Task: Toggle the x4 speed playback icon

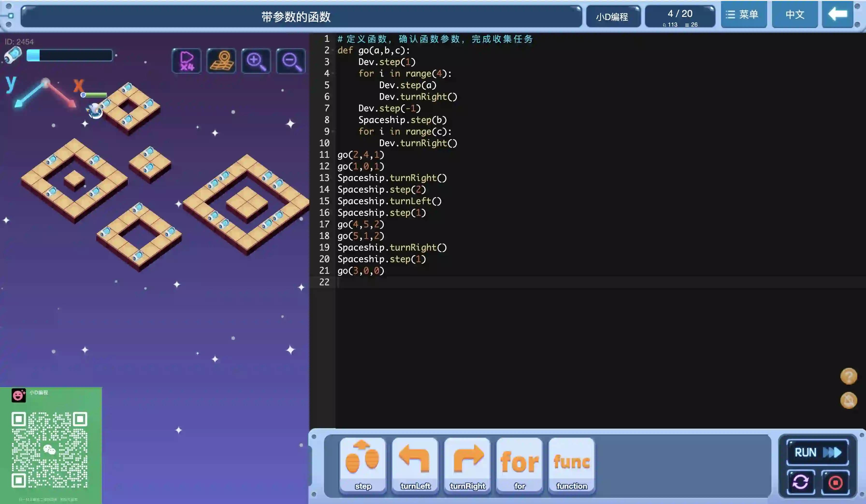Action: pyautogui.click(x=187, y=61)
